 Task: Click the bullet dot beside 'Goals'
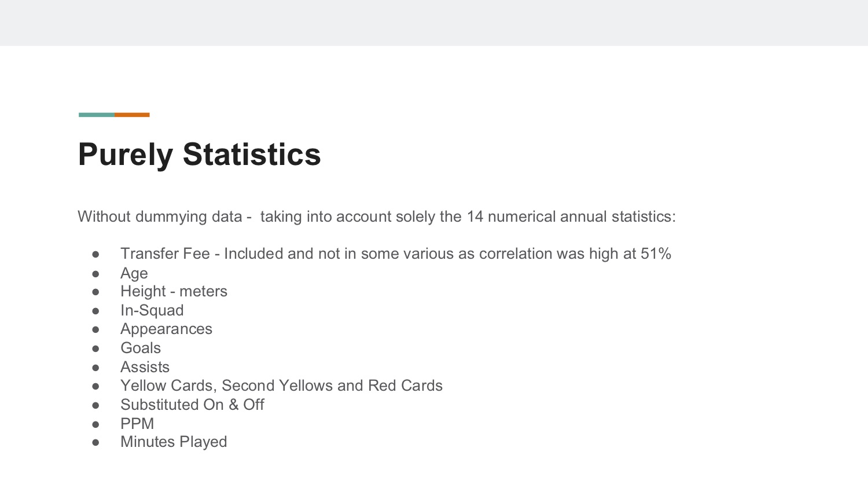[96, 348]
